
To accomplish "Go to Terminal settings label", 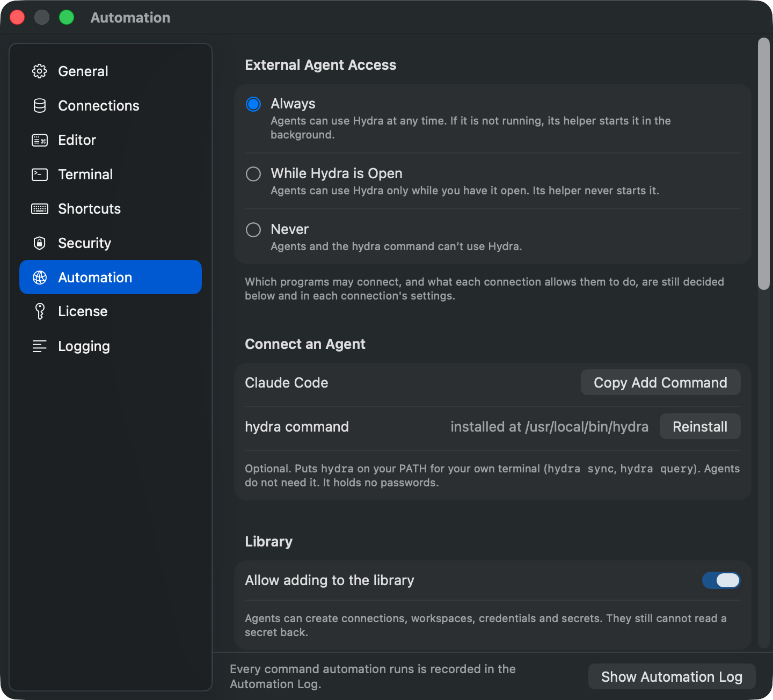I will click(x=85, y=174).
